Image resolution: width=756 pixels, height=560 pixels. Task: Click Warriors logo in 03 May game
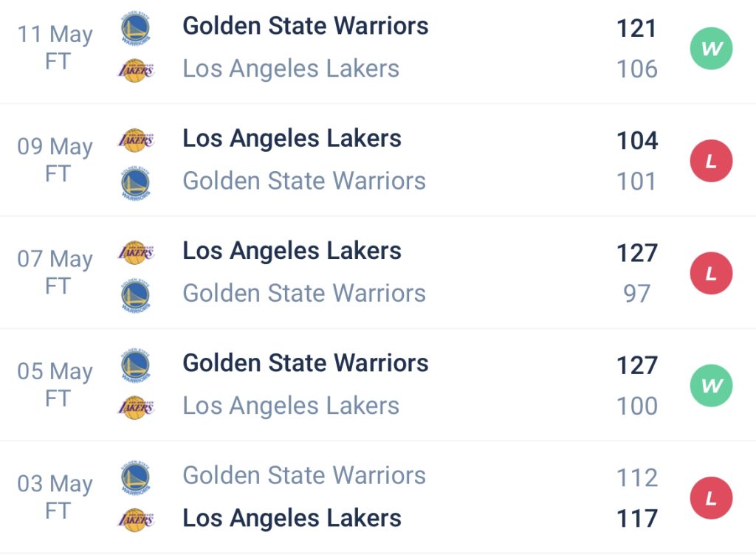point(136,477)
